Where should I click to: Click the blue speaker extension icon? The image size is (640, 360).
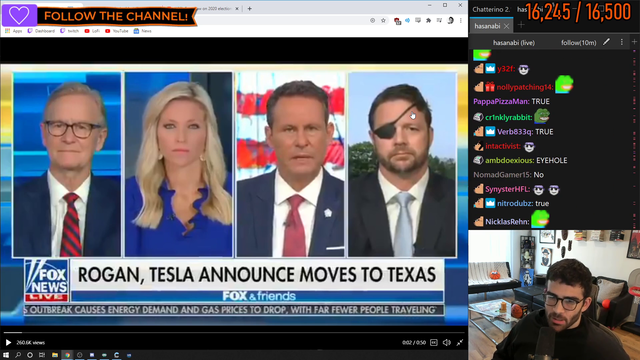[407, 20]
